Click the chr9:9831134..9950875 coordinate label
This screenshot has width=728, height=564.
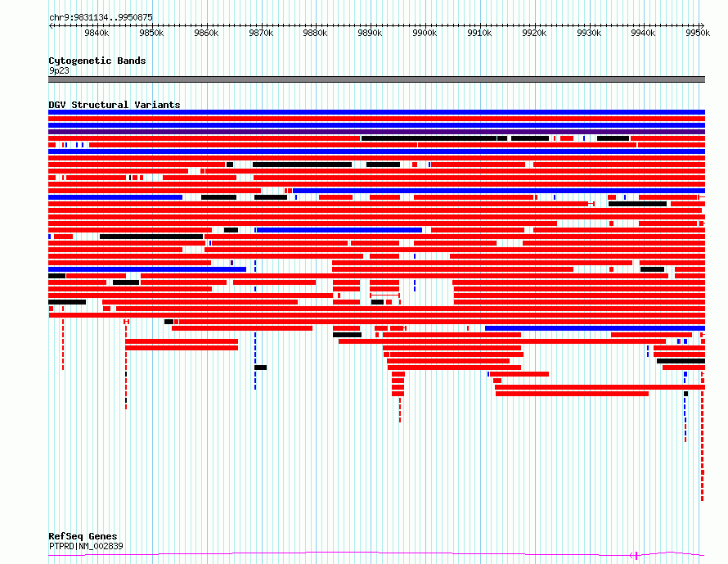pyautogui.click(x=101, y=17)
